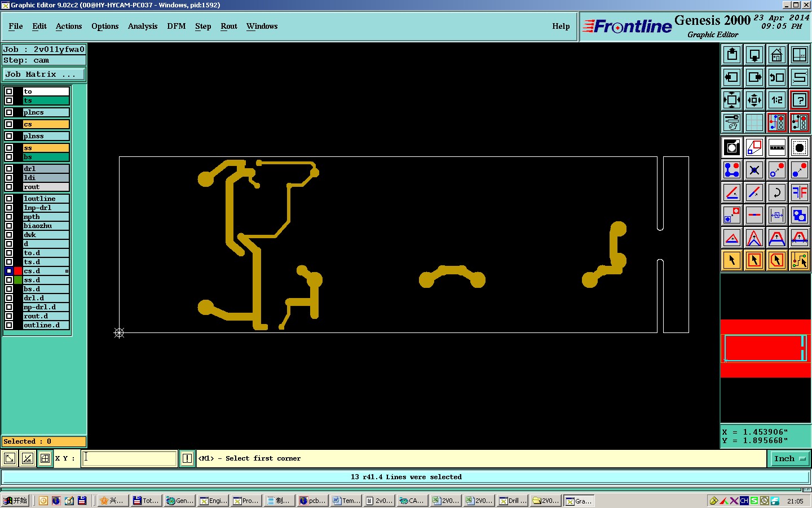Image resolution: width=812 pixels, height=508 pixels.
Task: Open the 'pcb...' taskbar window
Action: [x=312, y=501]
